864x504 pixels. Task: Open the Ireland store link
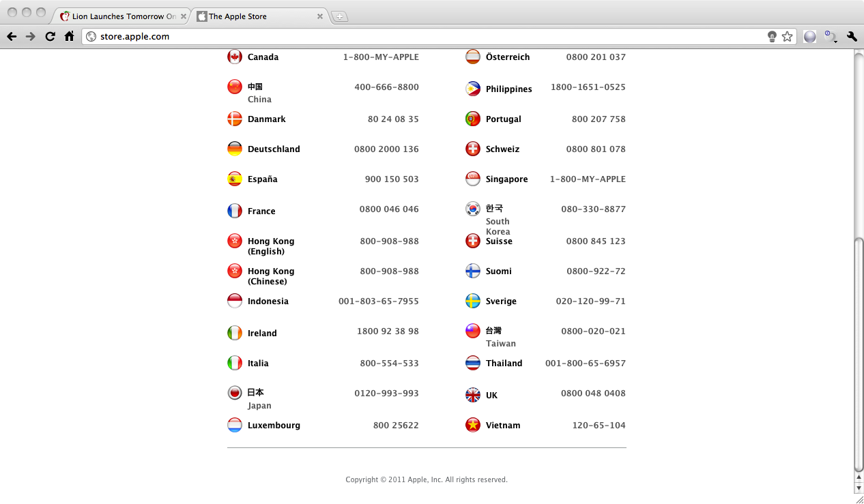[x=262, y=333]
